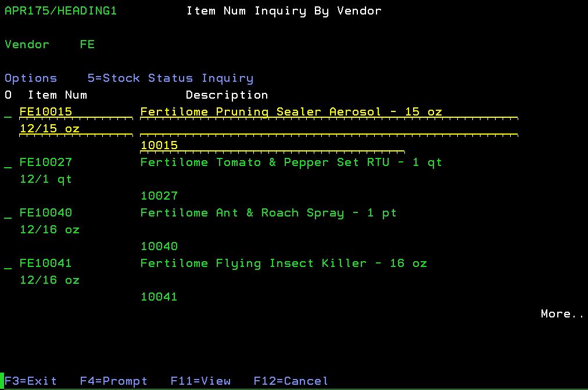The image size is (588, 390).
Task: Focus the option field beside FE10015
Action: click(x=8, y=113)
